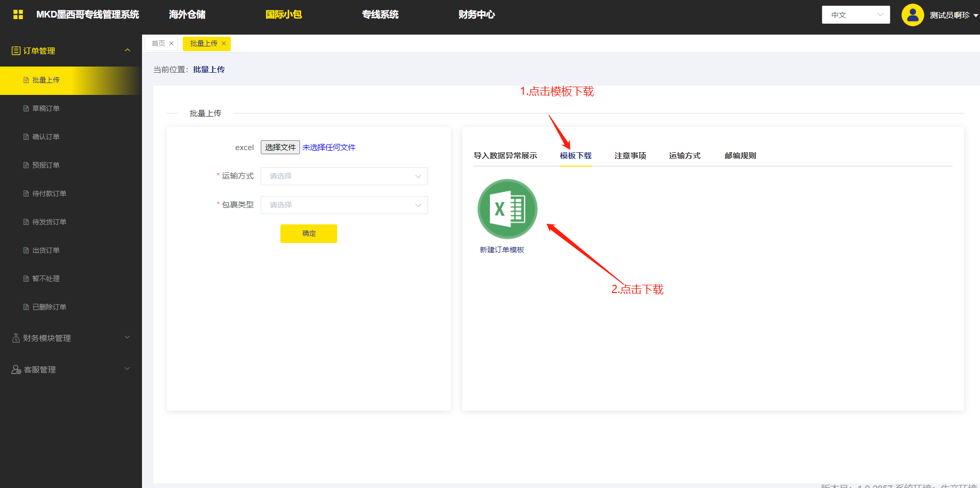Close the 首页 tab

171,44
